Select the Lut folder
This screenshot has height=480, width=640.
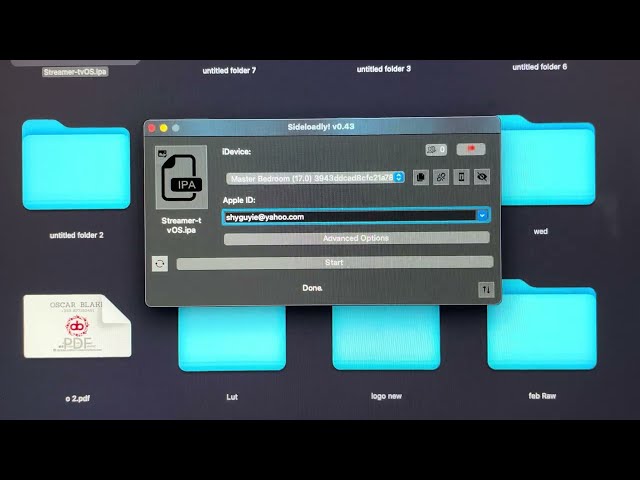tap(232, 338)
